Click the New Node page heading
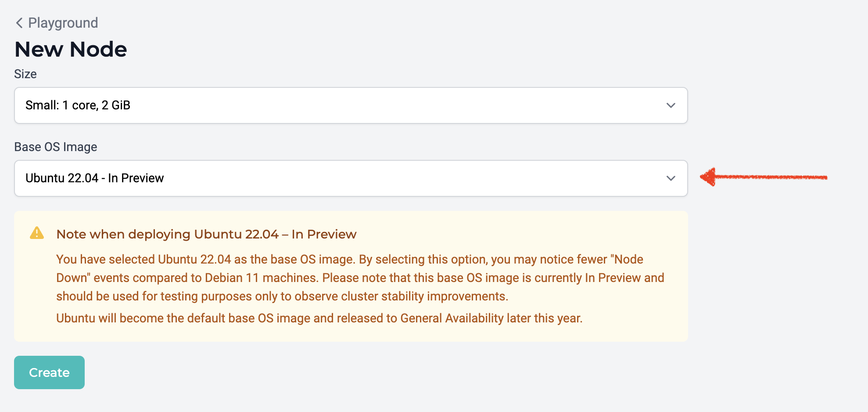The width and height of the screenshot is (868, 412). pos(71,49)
